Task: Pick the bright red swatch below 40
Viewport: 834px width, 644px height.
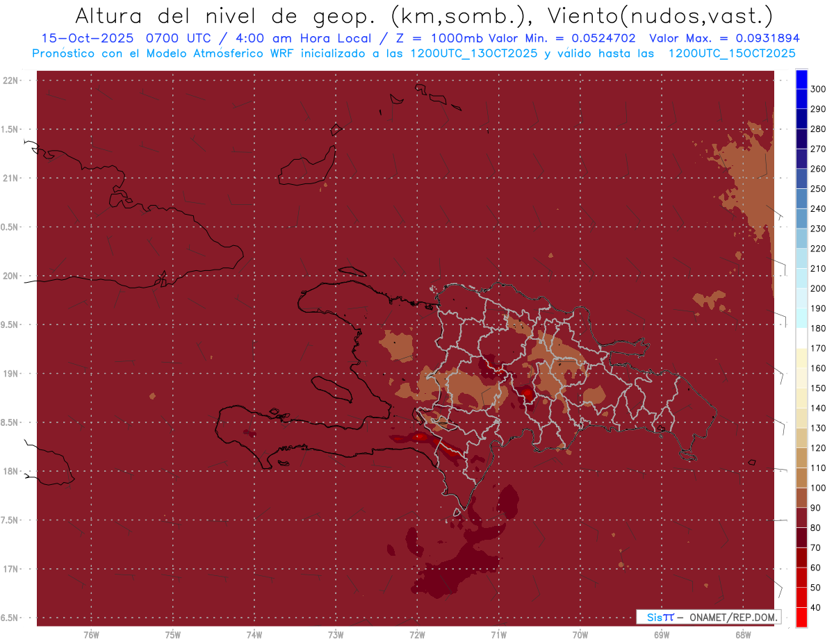Action: (801, 618)
